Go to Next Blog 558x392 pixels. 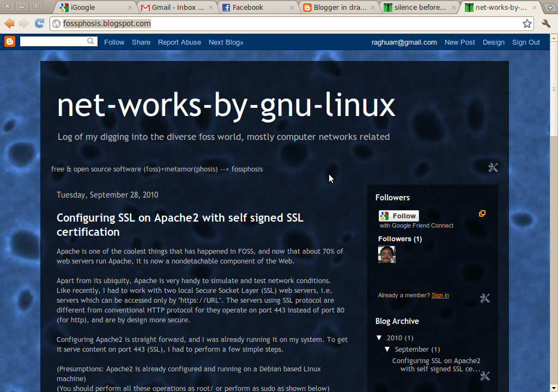click(x=226, y=42)
